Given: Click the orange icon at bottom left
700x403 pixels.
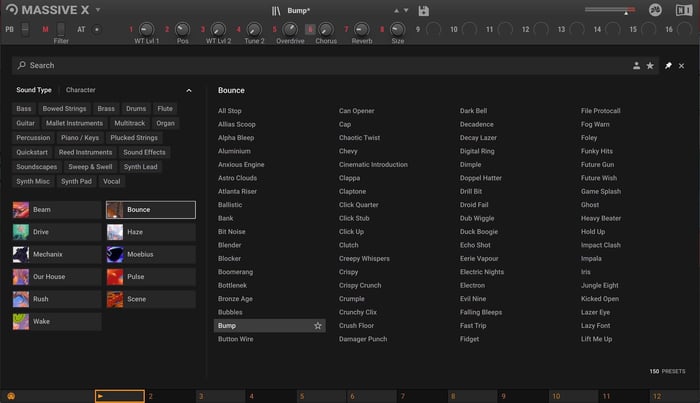Looking at the screenshot, I should coord(11,396).
